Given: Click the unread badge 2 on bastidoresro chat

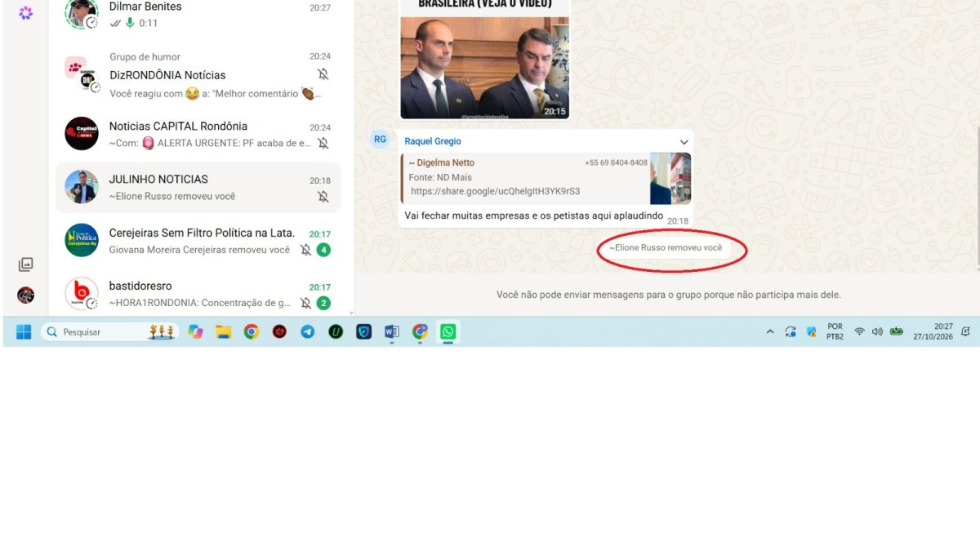Looking at the screenshot, I should pos(323,303).
